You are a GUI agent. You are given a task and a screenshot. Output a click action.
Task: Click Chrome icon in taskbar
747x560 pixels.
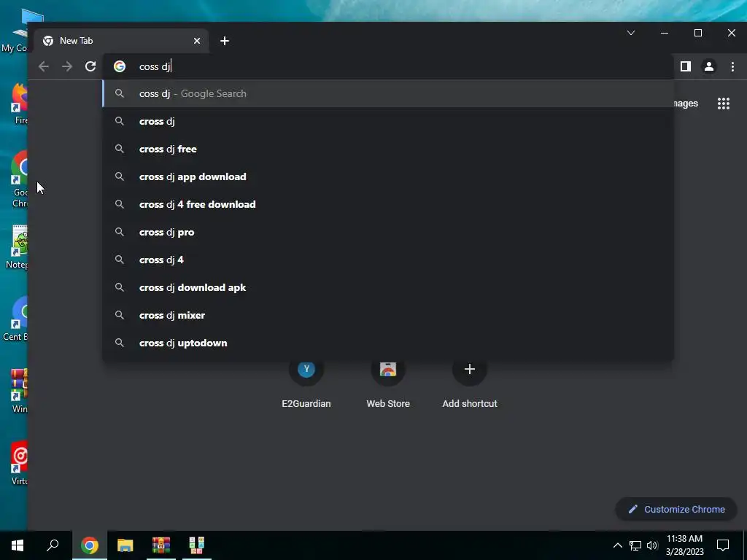(x=90, y=545)
